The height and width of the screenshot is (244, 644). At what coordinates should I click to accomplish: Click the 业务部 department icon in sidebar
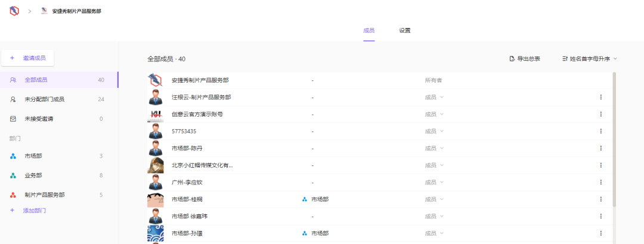13,176
